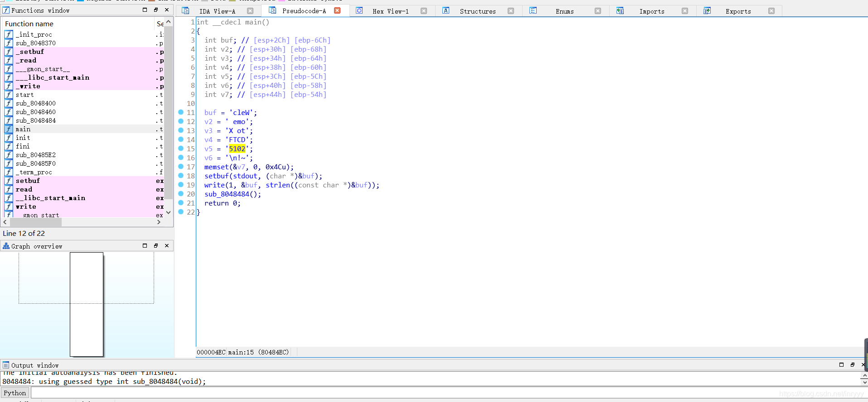Toggle breakpoint dot on line 11
This screenshot has height=402, width=868.
(181, 112)
